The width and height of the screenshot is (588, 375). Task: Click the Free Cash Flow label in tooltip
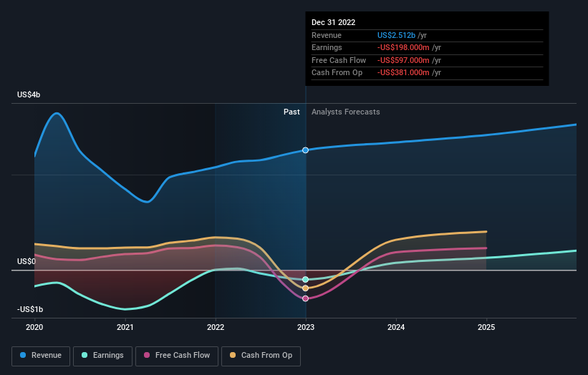coord(339,60)
